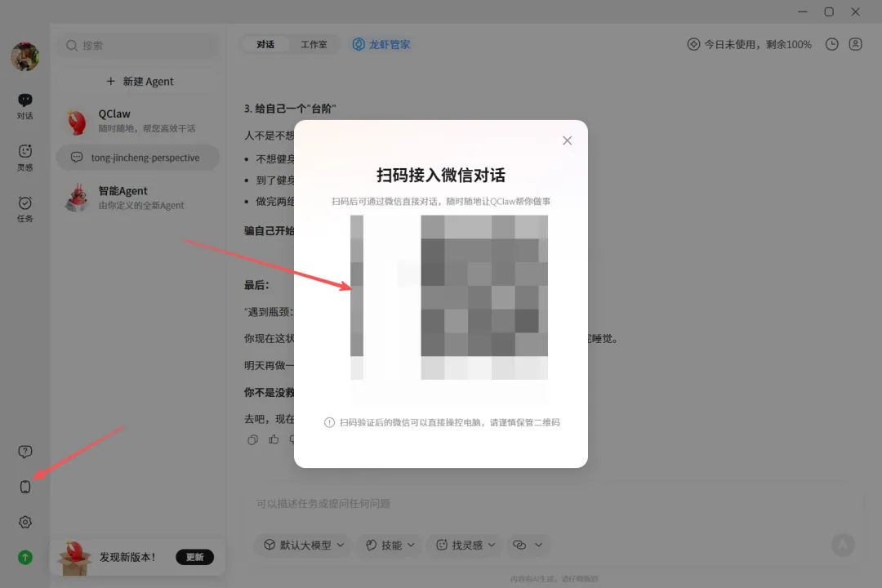Open 龙虾管家 link
Image resolution: width=882 pixels, height=588 pixels.
(381, 44)
